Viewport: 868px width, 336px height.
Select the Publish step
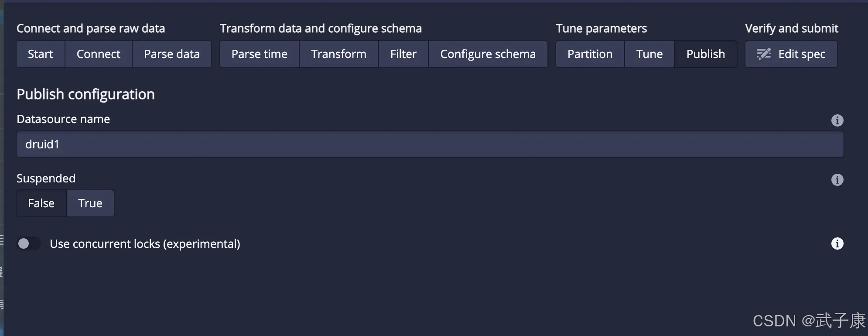coord(705,54)
